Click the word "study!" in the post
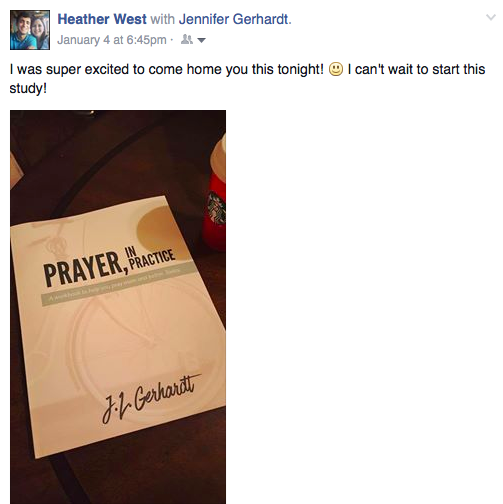Viewport: 503px width, 504px height. pos(28,89)
